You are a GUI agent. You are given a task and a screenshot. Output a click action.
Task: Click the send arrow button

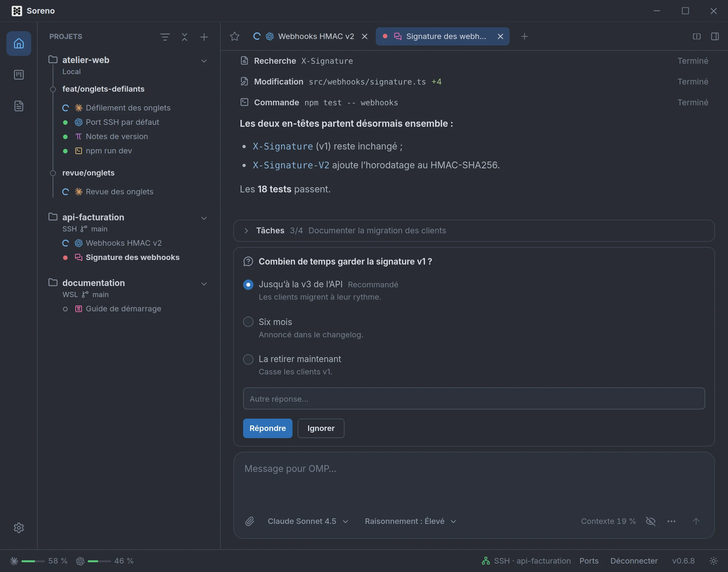[x=696, y=521]
